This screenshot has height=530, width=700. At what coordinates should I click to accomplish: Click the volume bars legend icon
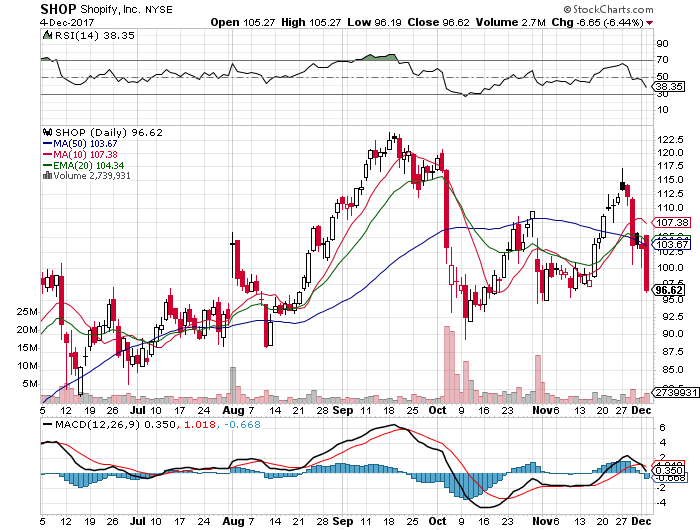[47, 175]
